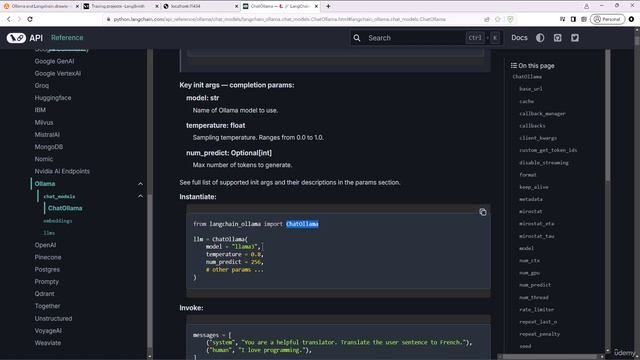Jump to cache in On this page

(x=527, y=101)
